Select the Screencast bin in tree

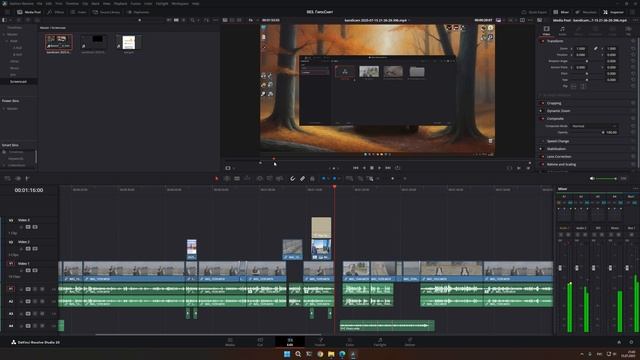click(18, 82)
